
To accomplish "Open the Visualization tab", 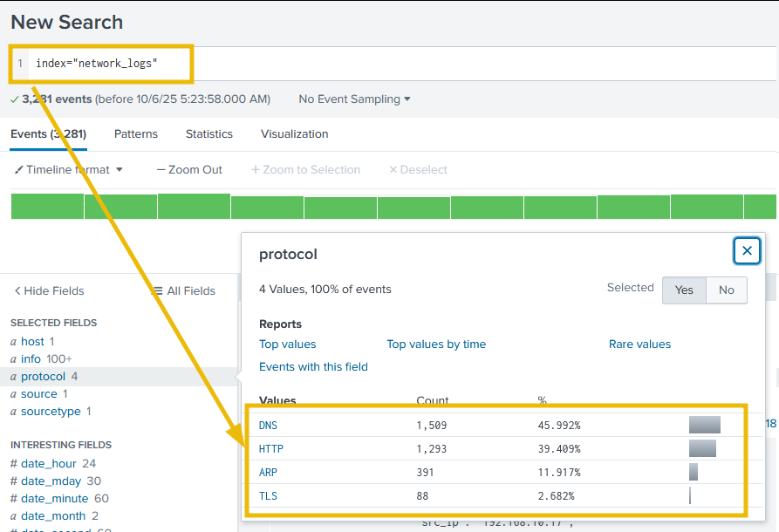I will coord(294,134).
